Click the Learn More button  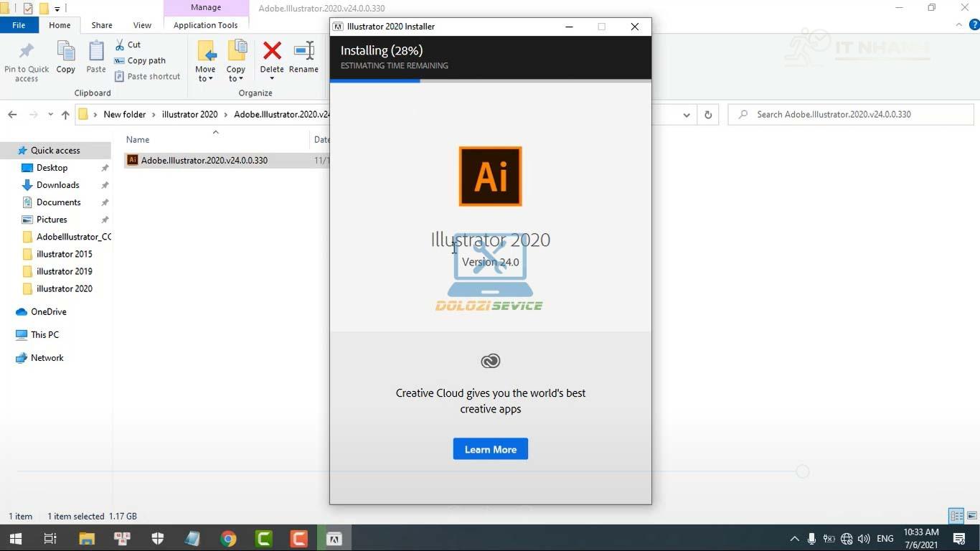[x=490, y=448]
